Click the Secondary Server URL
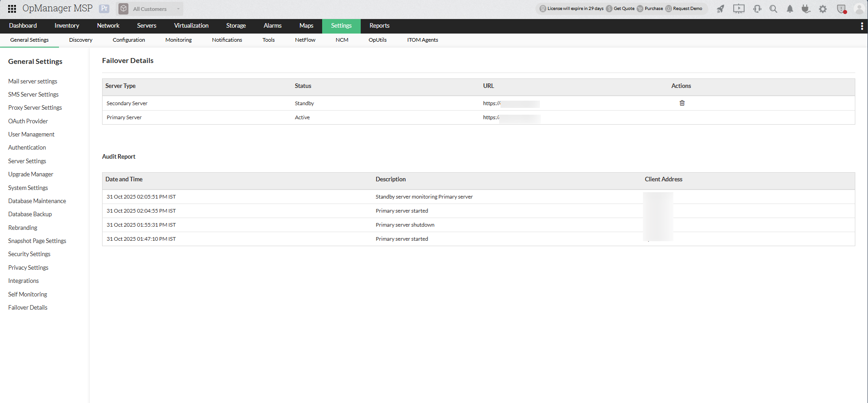This screenshot has height=403, width=868. tap(511, 104)
